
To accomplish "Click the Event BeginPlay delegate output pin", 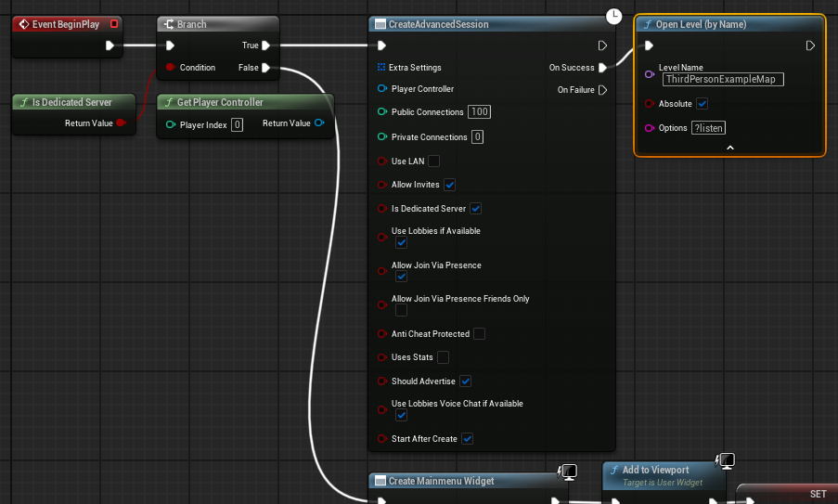I will pyautogui.click(x=114, y=24).
